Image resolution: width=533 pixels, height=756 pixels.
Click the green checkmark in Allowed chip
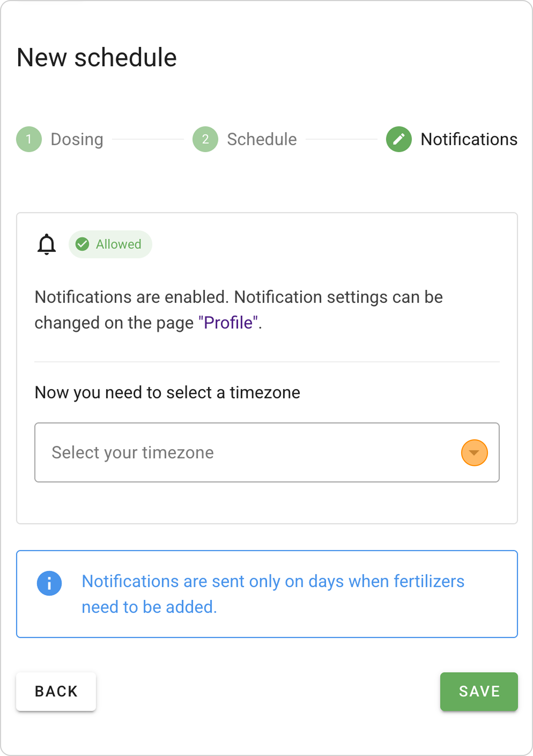pyautogui.click(x=82, y=244)
